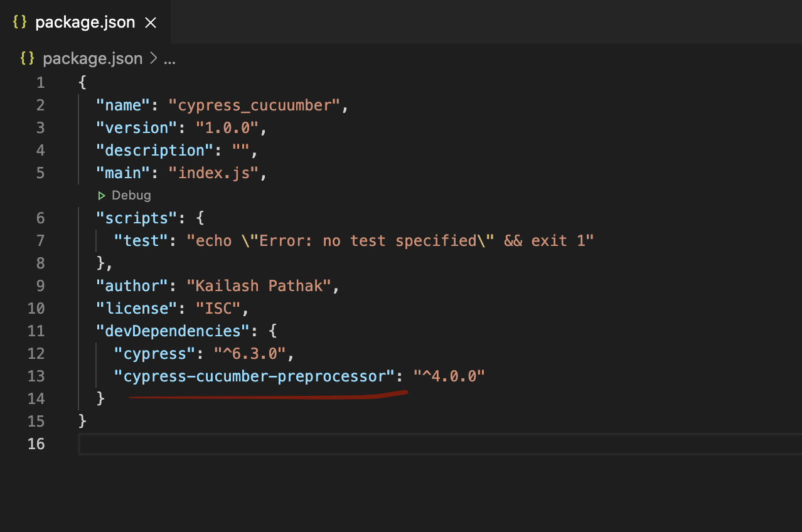Click the "^6.3.0" cypress version
Screen dimensions: 802x532
tap(250, 354)
